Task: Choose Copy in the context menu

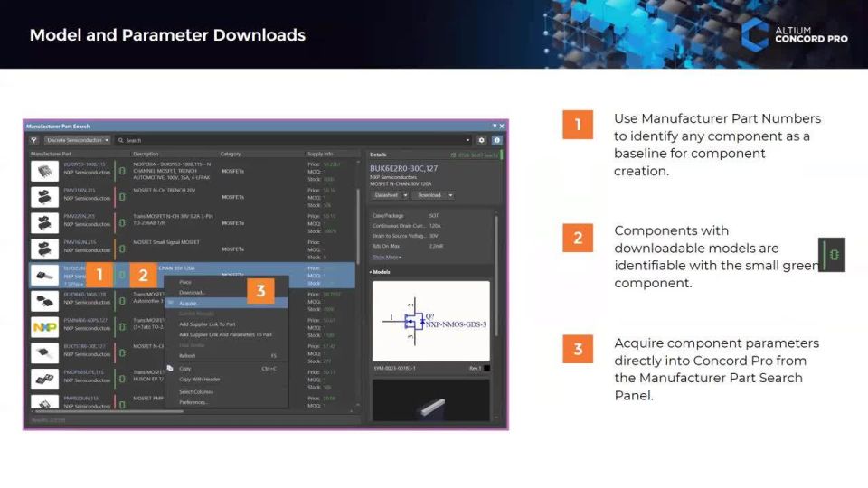Action: (185, 369)
